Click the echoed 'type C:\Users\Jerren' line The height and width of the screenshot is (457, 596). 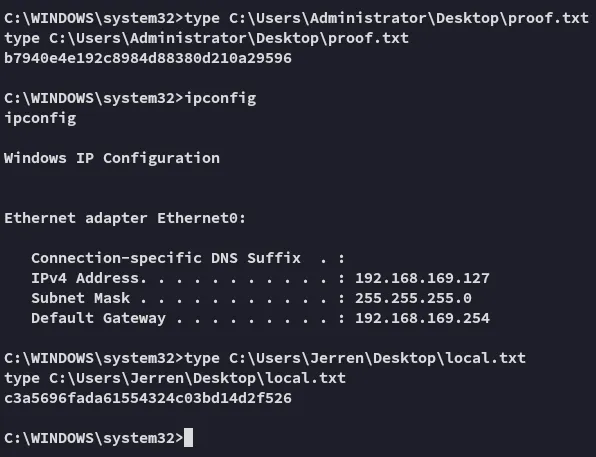click(x=175, y=378)
